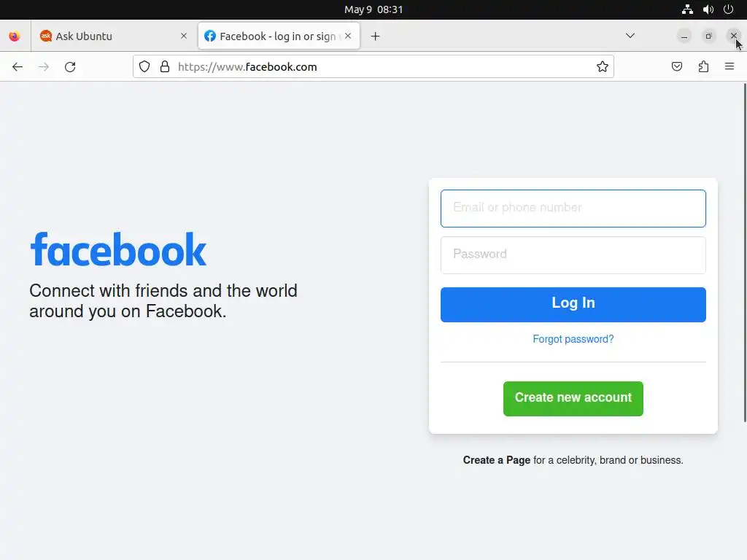Viewport: 747px width, 560px height.
Task: Open a new tab with plus icon
Action: point(376,36)
